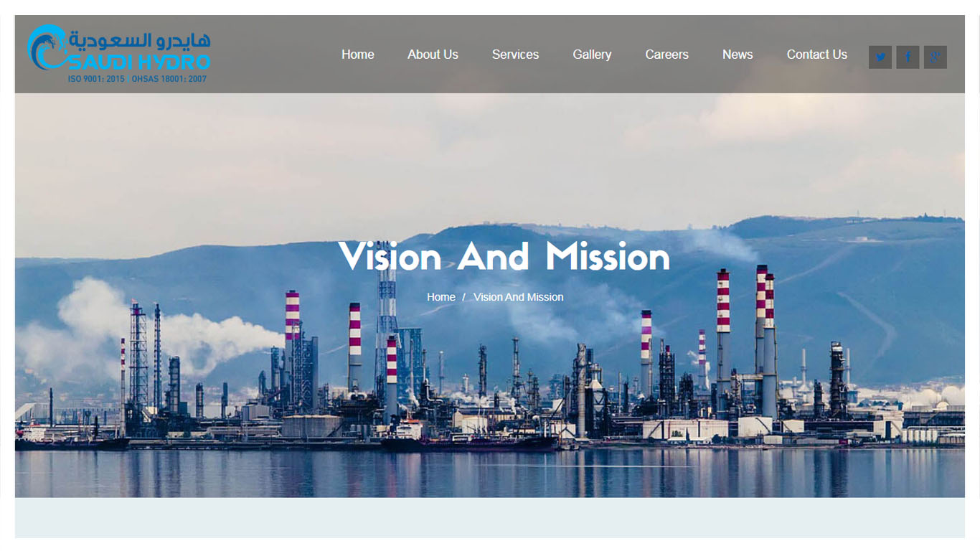Screen dimensions: 980x551
Task: Click the Home breadcrumb link
Action: coord(441,296)
